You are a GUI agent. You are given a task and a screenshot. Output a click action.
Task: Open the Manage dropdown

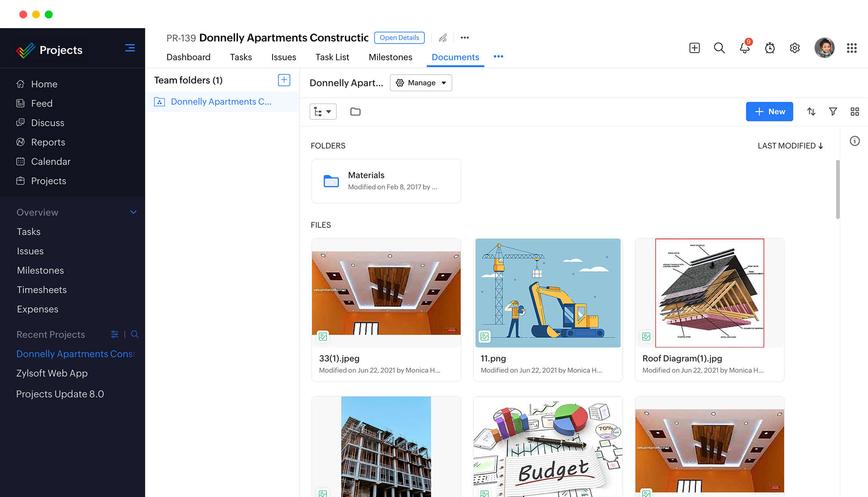(x=421, y=83)
